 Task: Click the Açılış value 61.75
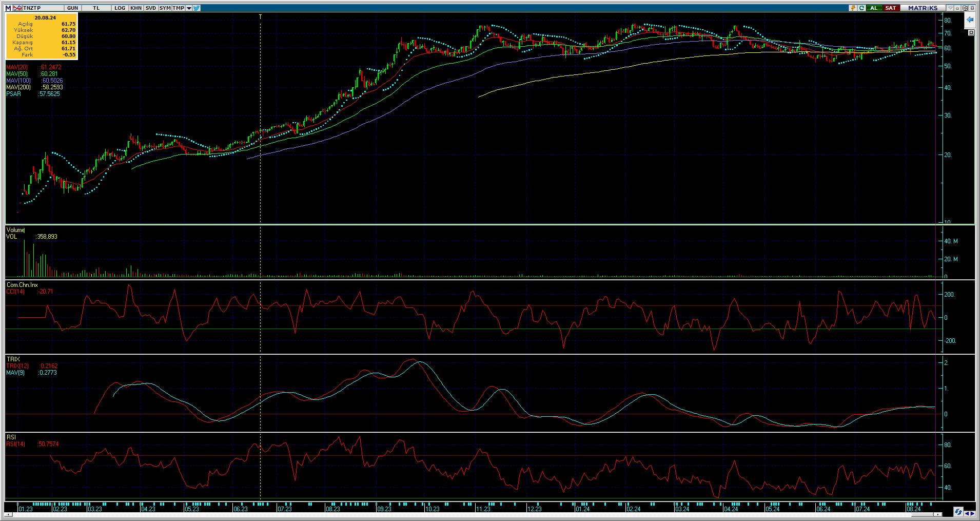coord(68,24)
